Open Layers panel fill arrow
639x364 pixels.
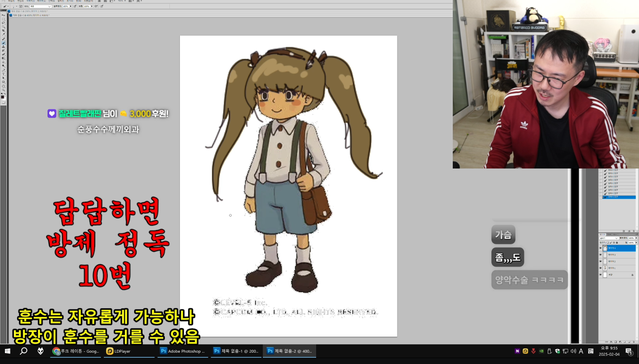point(636,243)
